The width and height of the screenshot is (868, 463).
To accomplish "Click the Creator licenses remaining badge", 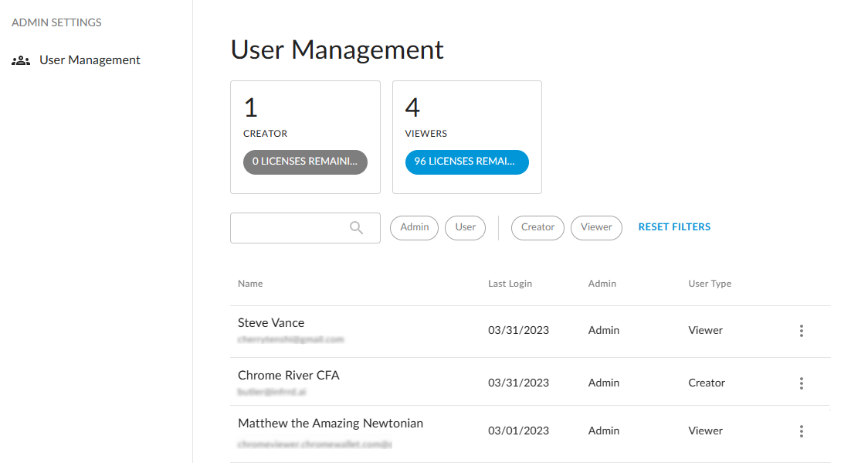I will click(x=305, y=162).
